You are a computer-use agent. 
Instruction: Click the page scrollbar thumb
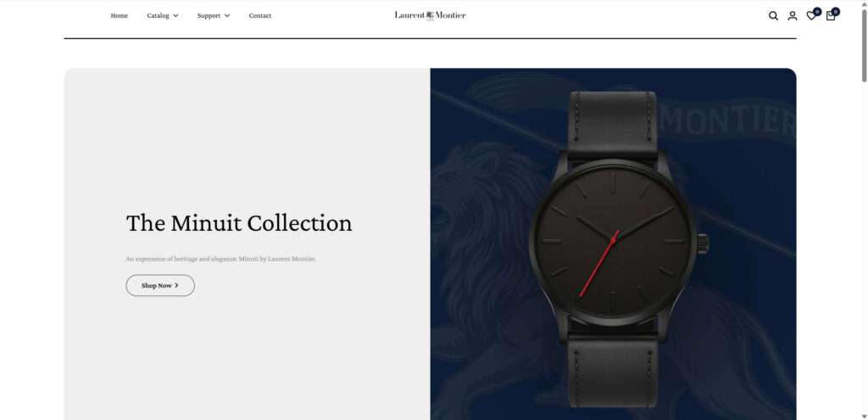[864, 46]
